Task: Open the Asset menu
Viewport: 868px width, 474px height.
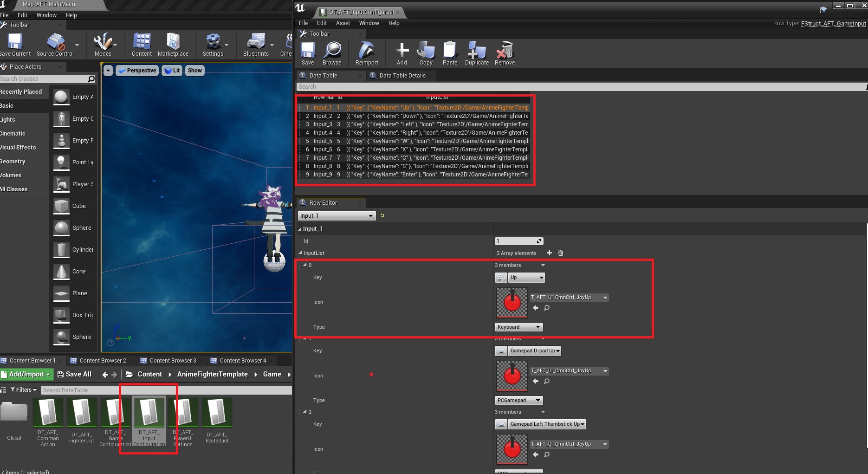Action: (343, 23)
